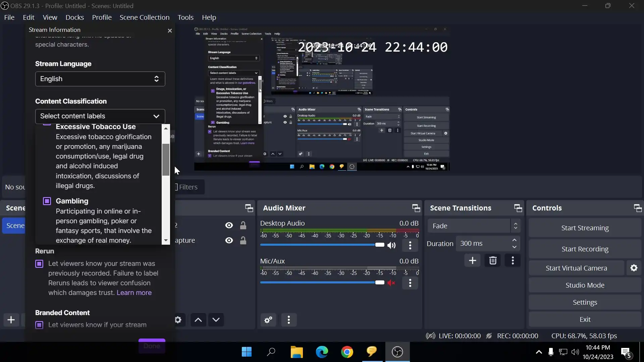Open the Docks menu
The height and width of the screenshot is (362, 644).
click(74, 17)
